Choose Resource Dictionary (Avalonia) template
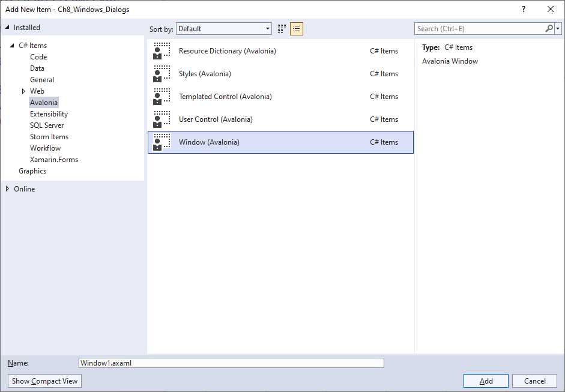The image size is (565, 392). point(228,51)
